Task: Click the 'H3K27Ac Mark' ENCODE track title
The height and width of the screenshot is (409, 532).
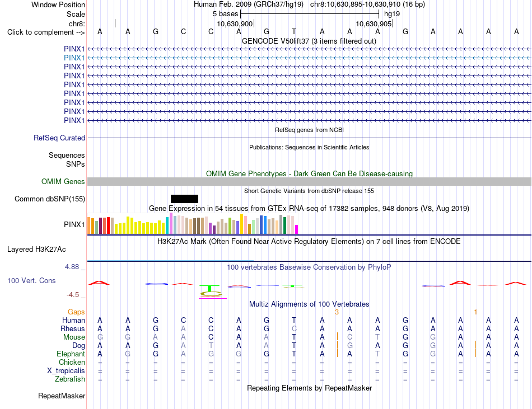Action: click(x=309, y=241)
